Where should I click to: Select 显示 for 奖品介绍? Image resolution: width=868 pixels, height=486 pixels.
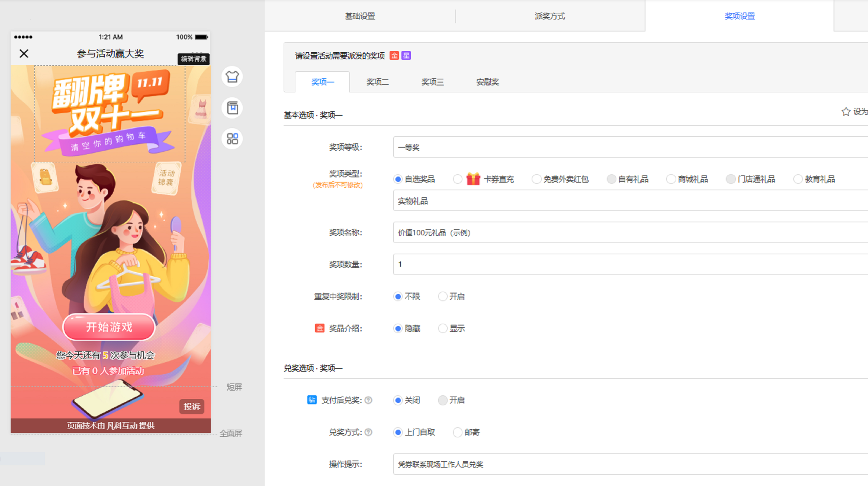(442, 328)
